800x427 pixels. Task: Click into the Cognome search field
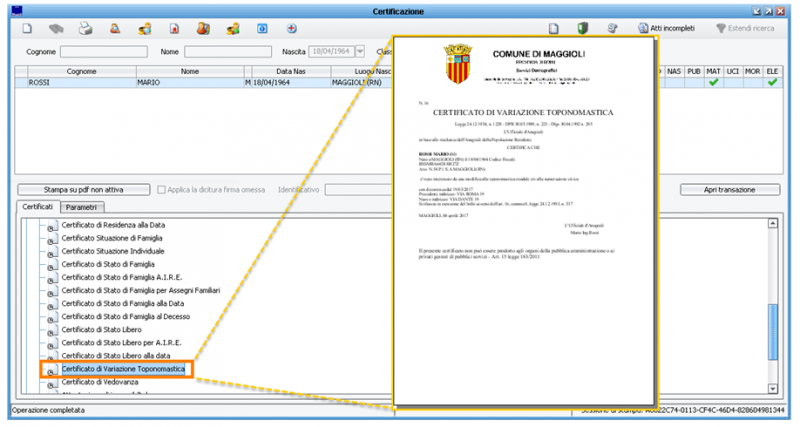coord(104,52)
